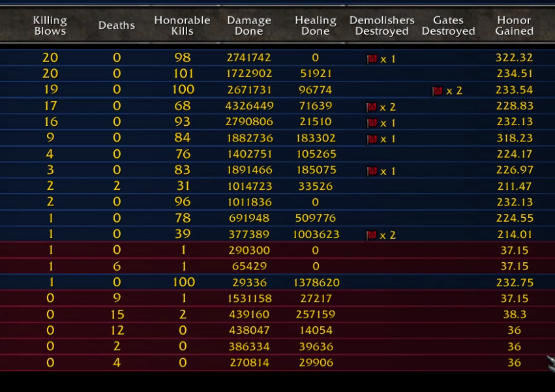Select honorable kills value 98
This screenshot has width=555, height=392.
coord(183,57)
